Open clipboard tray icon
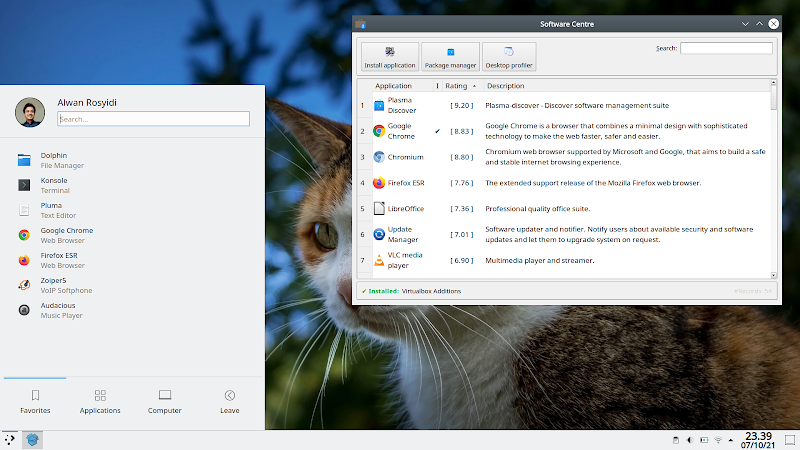This screenshot has width=800, height=450. click(676, 440)
